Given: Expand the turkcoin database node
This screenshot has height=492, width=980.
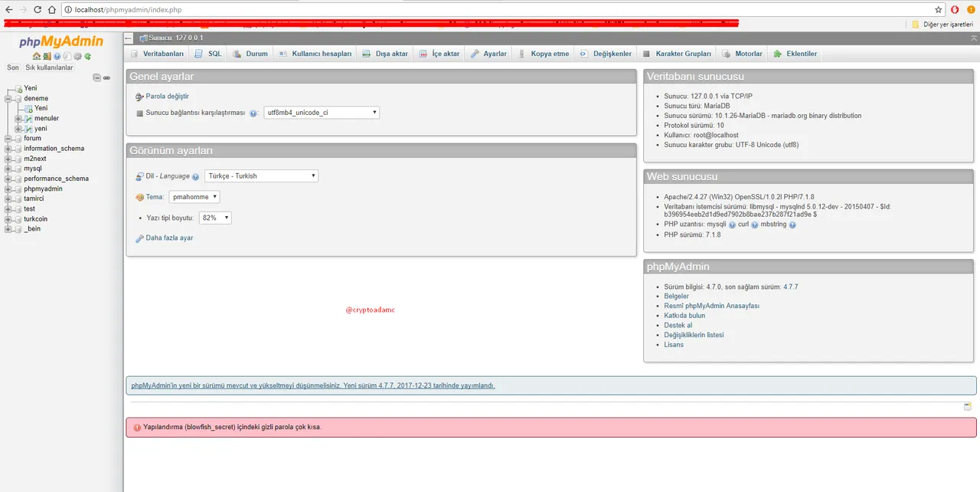Looking at the screenshot, I should coord(8,218).
